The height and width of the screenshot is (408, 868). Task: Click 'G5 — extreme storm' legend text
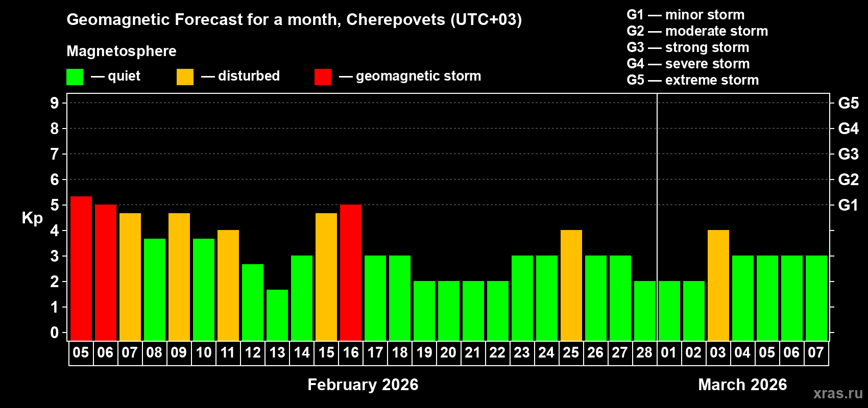pos(693,80)
